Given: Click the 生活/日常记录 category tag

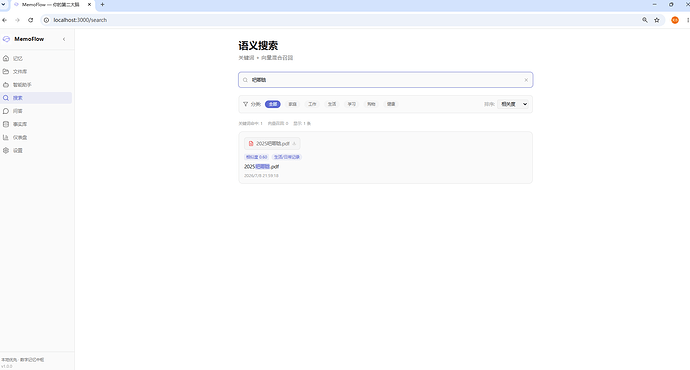Looking at the screenshot, I should click(x=286, y=157).
